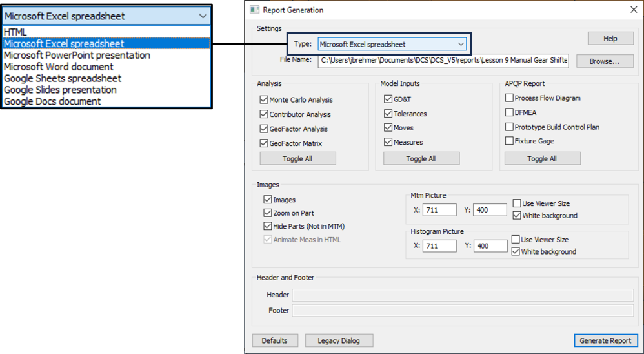
Task: Click the Histogram Picture Y field
Action: pos(490,246)
